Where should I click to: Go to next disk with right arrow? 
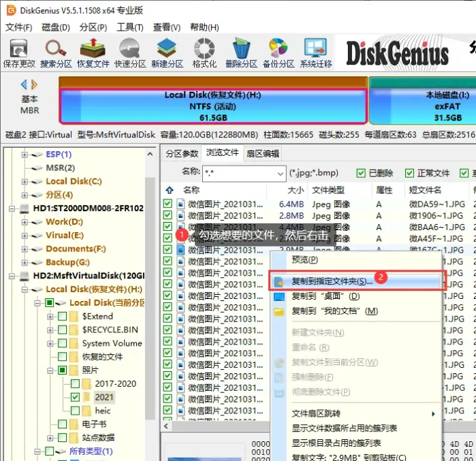tap(34, 84)
